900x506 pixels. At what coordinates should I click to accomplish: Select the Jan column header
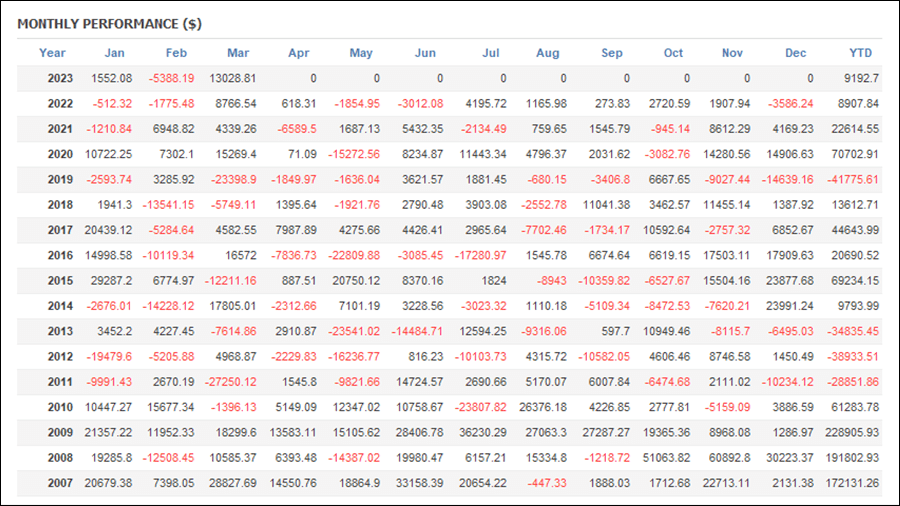[114, 53]
